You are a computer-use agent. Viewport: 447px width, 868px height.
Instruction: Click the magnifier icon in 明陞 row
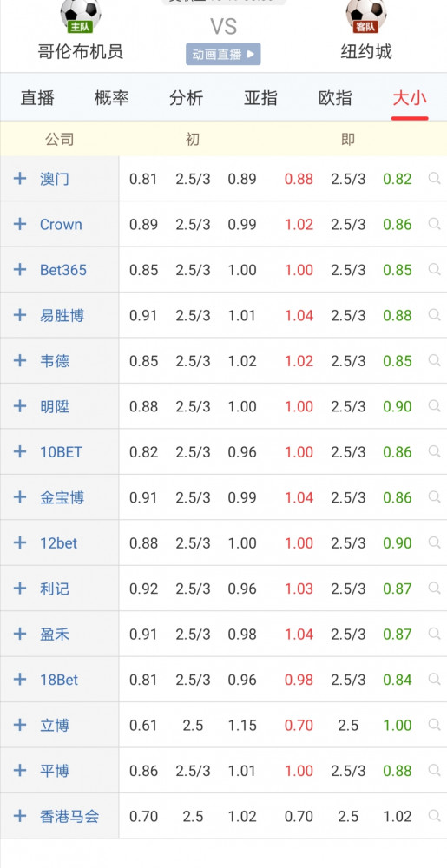coord(434,405)
